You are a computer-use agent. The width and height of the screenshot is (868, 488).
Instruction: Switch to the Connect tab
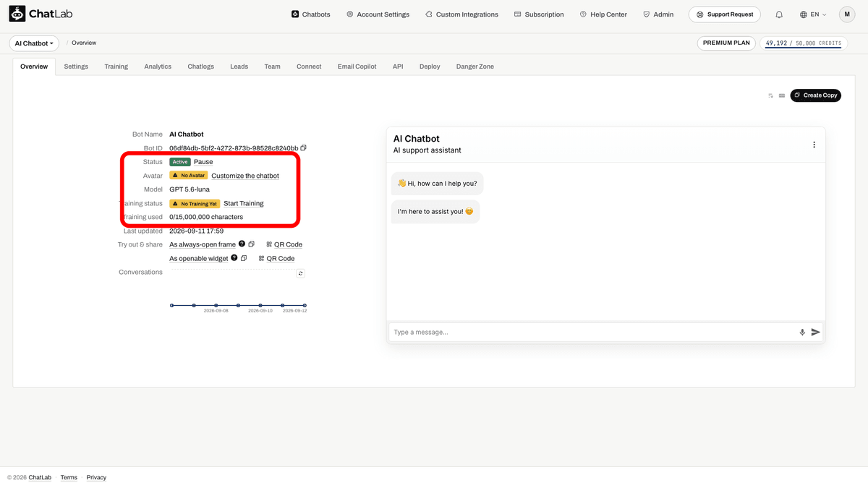(309, 67)
